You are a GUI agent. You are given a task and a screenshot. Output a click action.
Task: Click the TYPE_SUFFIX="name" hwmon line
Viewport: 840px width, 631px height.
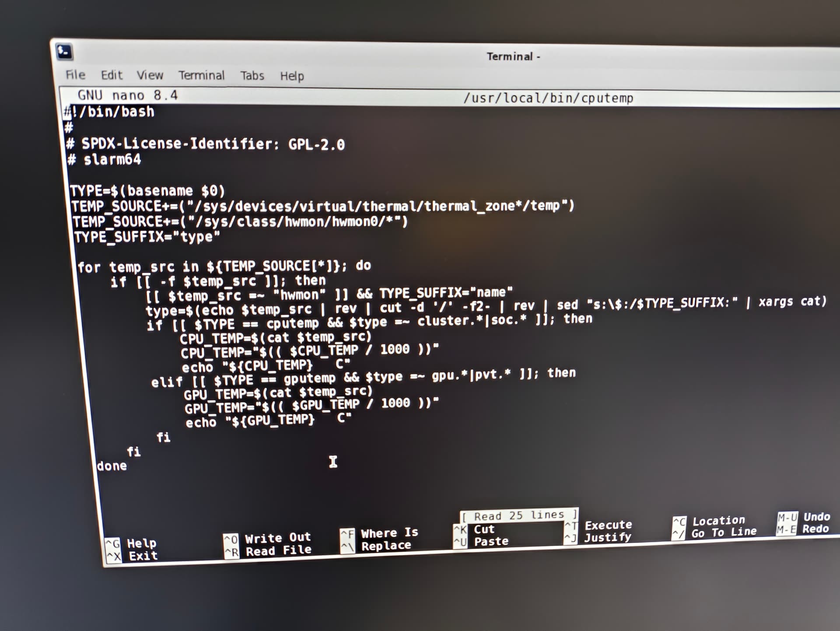329,294
